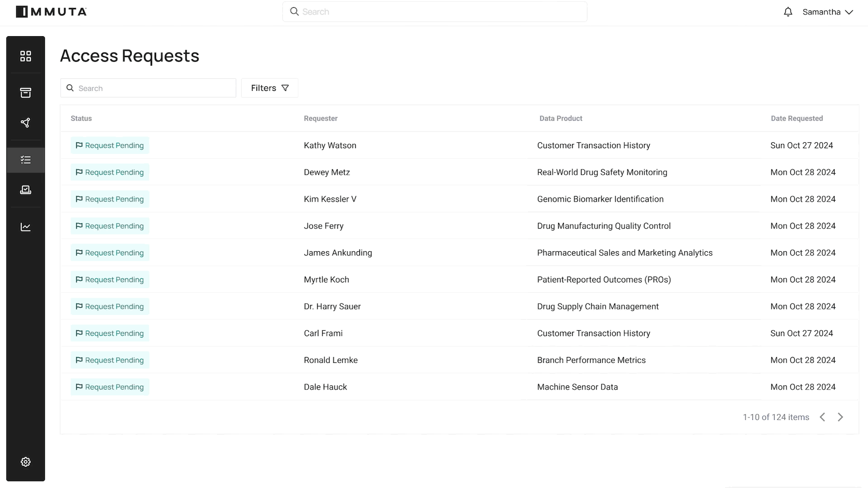Open the dashboard grid icon in sidebar
This screenshot has height=488, width=868.
[26, 56]
